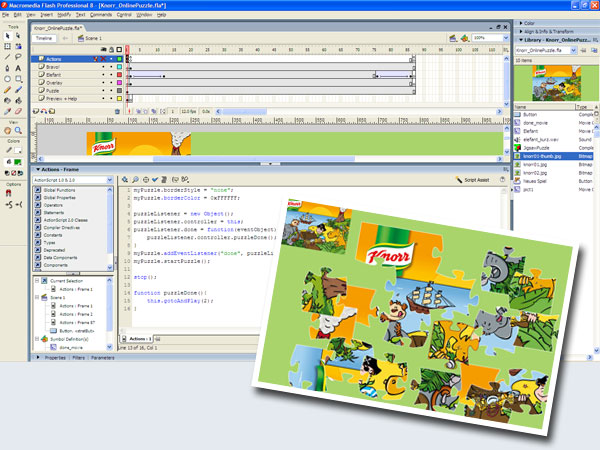Image resolution: width=600 pixels, height=450 pixels.
Task: Open the Commands menu
Action: 101,15
